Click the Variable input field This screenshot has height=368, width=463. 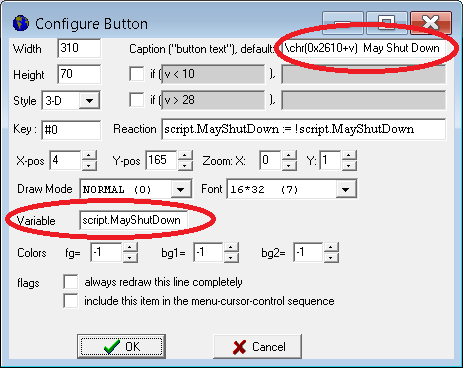133,220
